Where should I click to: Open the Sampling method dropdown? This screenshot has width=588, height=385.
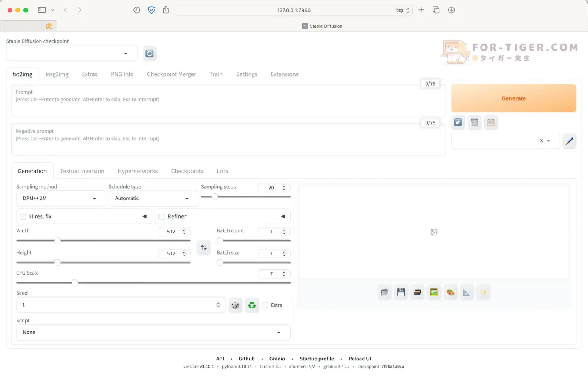pyautogui.click(x=61, y=199)
